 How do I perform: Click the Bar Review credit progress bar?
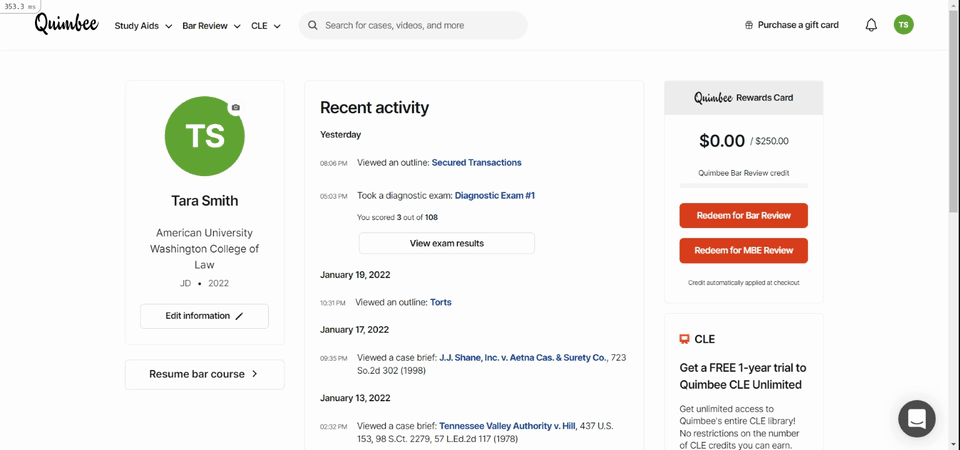pos(743,186)
